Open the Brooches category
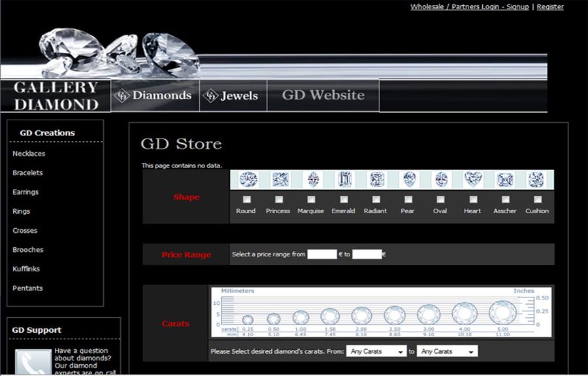Screen dimensions: 588x376 27,250
